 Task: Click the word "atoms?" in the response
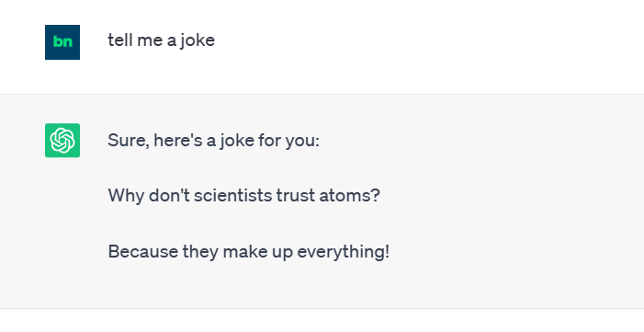click(x=349, y=196)
